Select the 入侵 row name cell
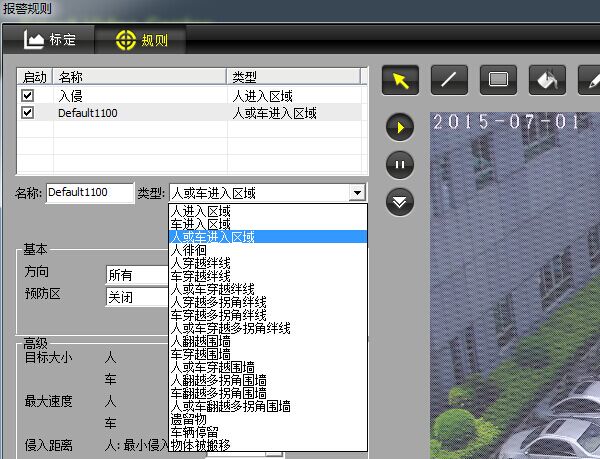The image size is (600, 459). (x=140, y=96)
